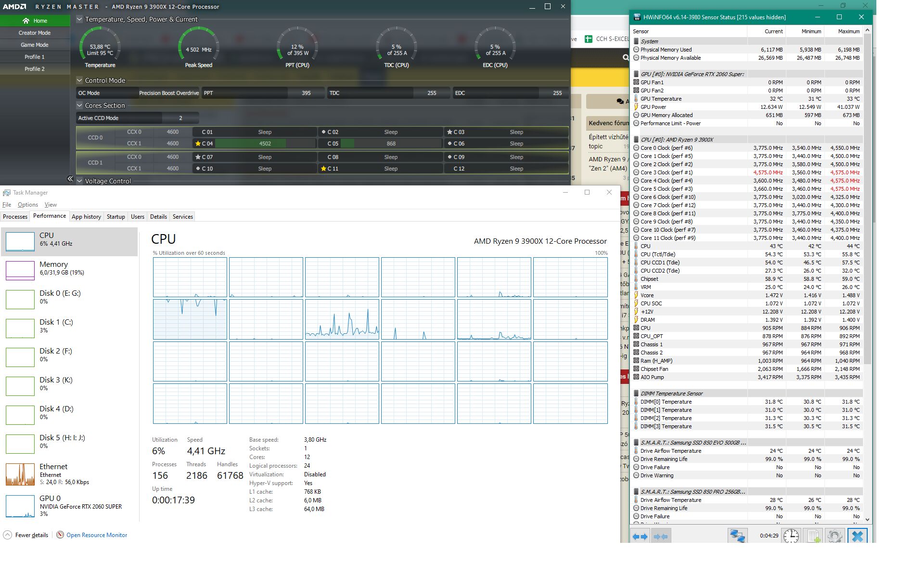This screenshot has height=578, width=924.
Task: Open HWiNFO sensor settings gear icon
Action: click(835, 536)
